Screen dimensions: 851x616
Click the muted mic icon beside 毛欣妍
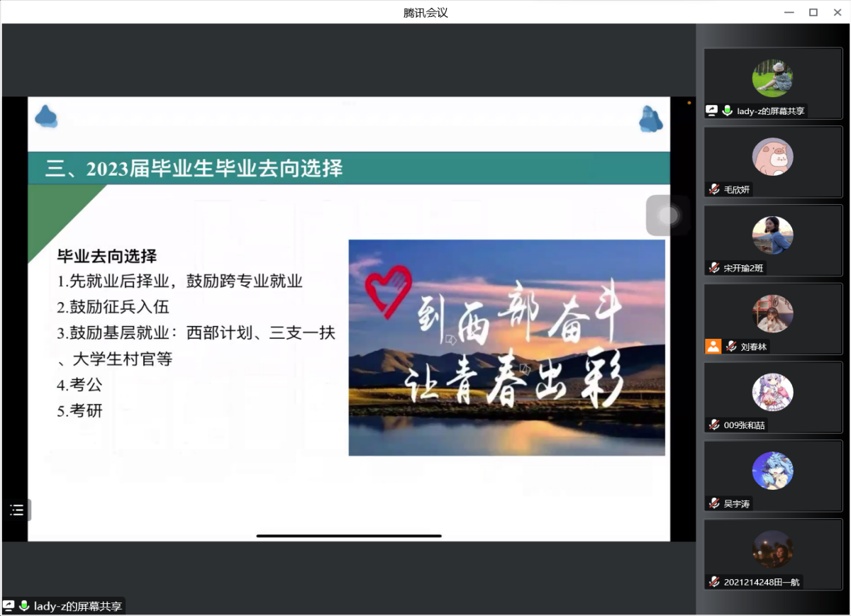(714, 189)
